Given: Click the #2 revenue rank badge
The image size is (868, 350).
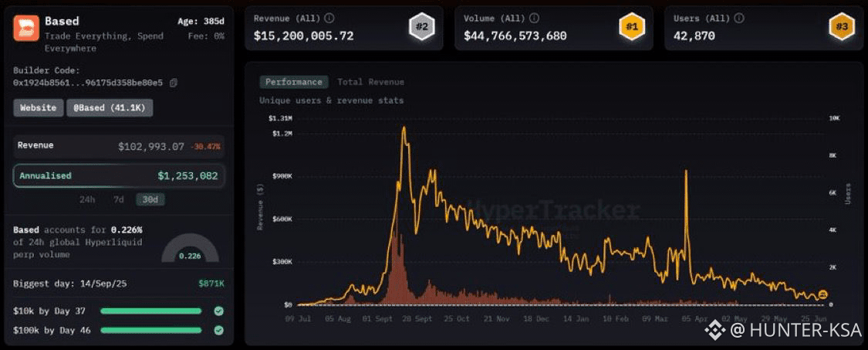Looking at the screenshot, I should 421,26.
